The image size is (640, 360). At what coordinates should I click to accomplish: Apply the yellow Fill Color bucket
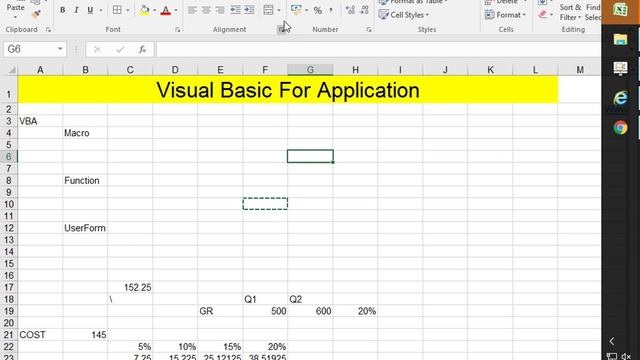tap(144, 10)
